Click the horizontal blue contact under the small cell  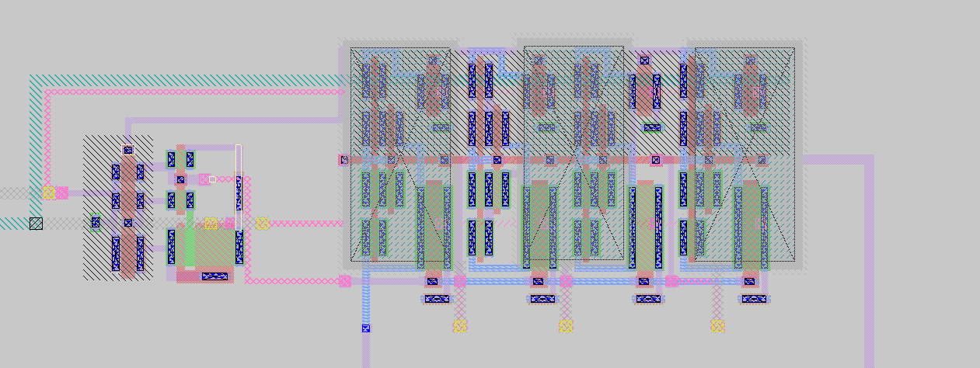tap(215, 276)
